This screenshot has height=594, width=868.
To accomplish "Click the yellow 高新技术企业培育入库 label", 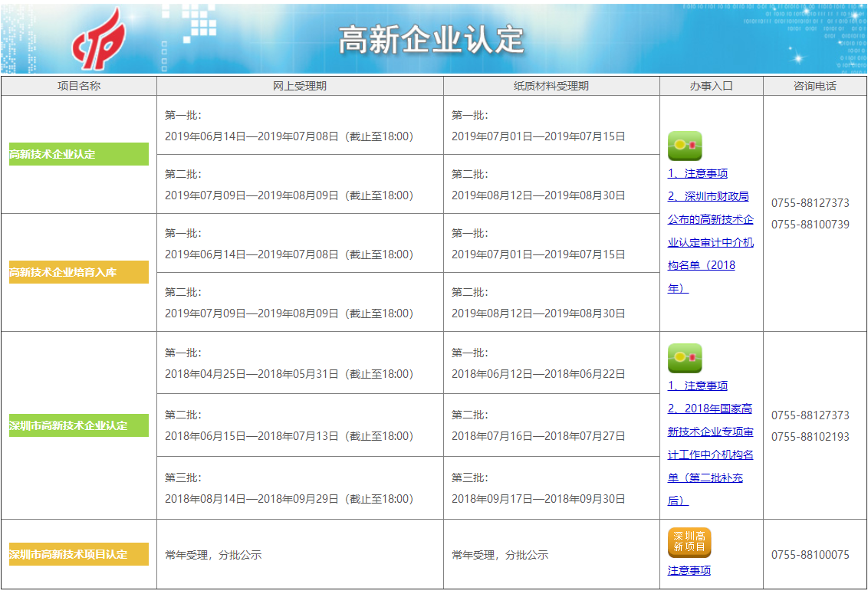I will 79,272.
